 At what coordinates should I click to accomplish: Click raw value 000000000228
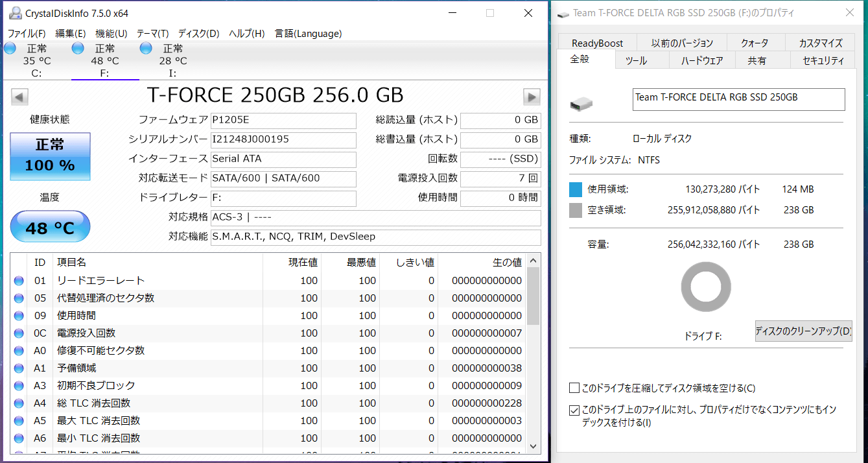pyautogui.click(x=486, y=403)
